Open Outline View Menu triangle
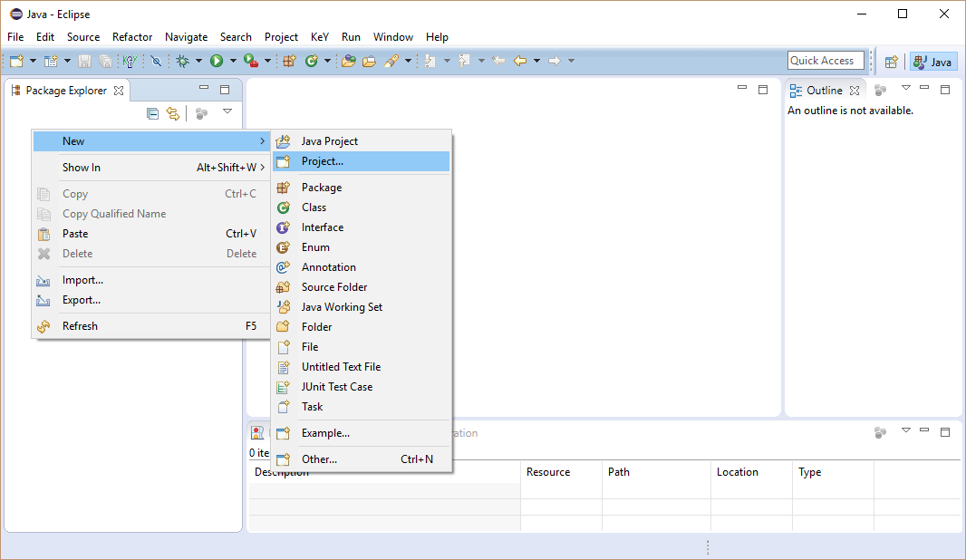The height and width of the screenshot is (560, 966). (x=905, y=88)
